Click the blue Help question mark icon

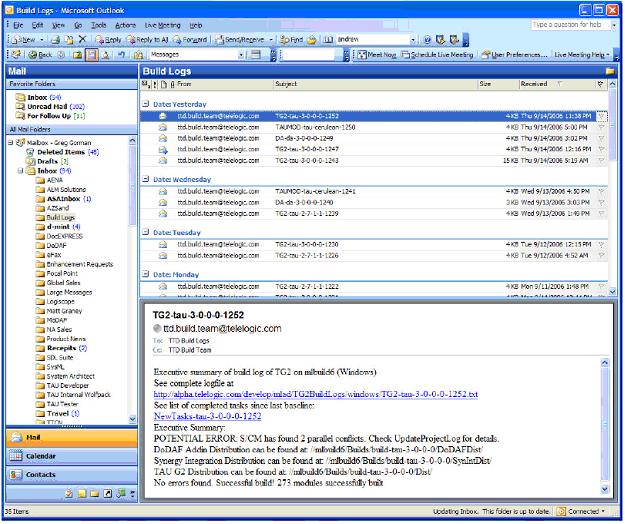[x=427, y=39]
